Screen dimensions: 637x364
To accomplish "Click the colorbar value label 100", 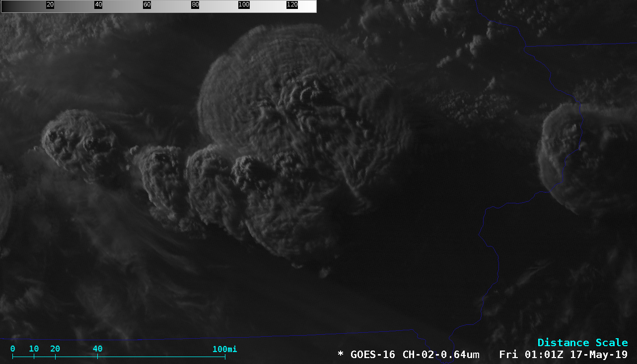I will pos(244,4).
